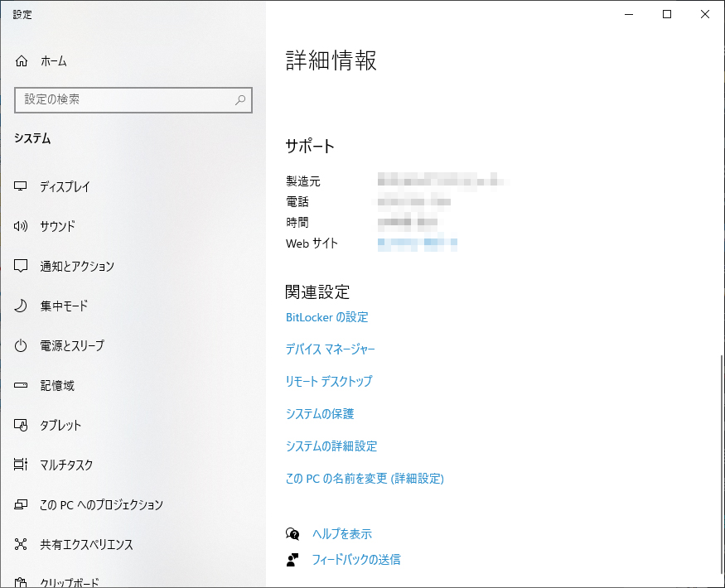Click the Sound speaker icon
Image resolution: width=725 pixels, height=588 pixels.
[x=22, y=227]
